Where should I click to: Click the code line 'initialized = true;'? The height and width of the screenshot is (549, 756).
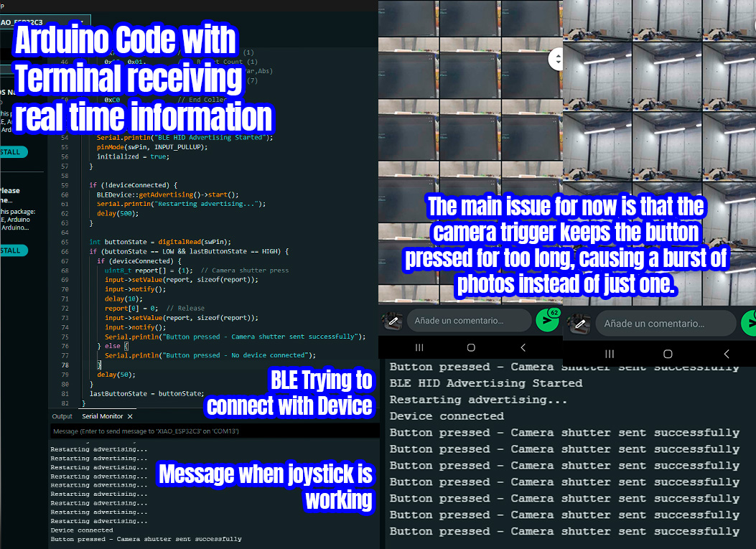(x=133, y=156)
